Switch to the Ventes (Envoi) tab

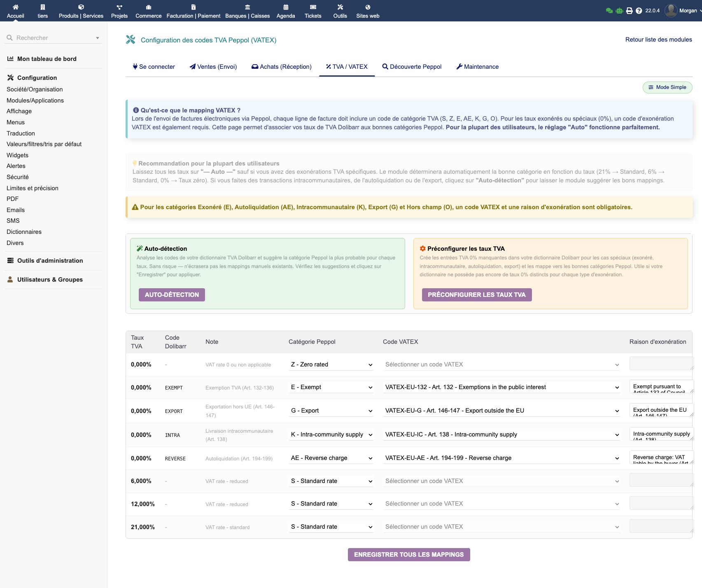pyautogui.click(x=213, y=67)
